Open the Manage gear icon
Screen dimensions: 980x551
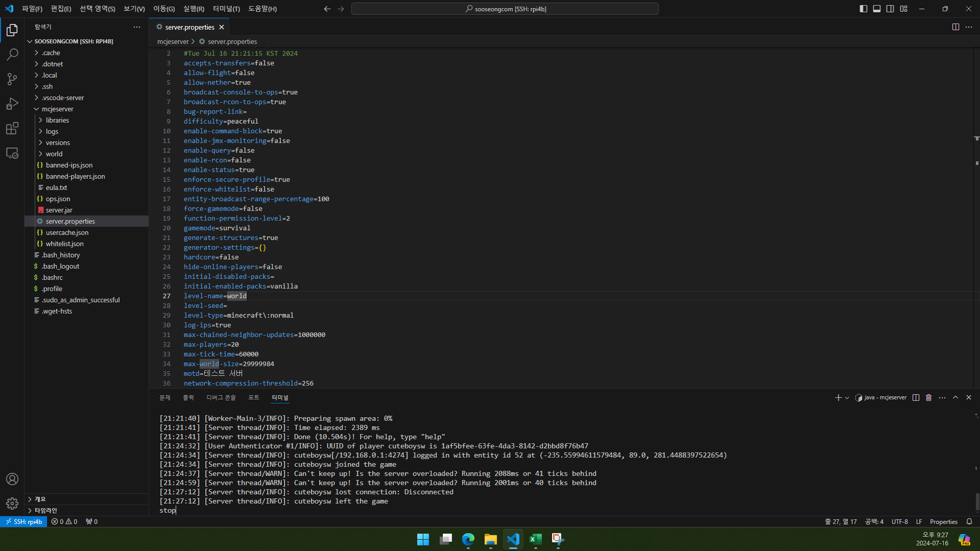coord(12,504)
